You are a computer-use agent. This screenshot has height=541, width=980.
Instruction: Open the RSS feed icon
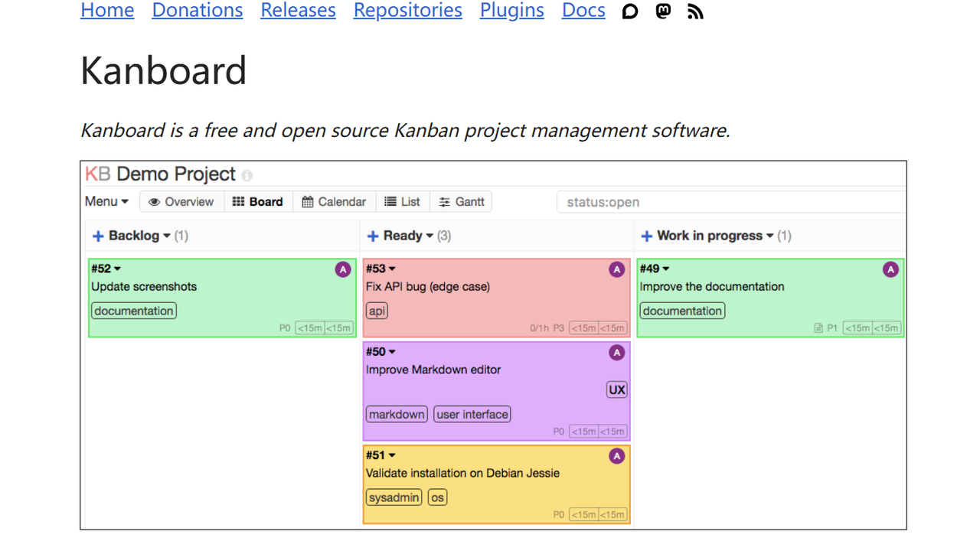pyautogui.click(x=695, y=11)
